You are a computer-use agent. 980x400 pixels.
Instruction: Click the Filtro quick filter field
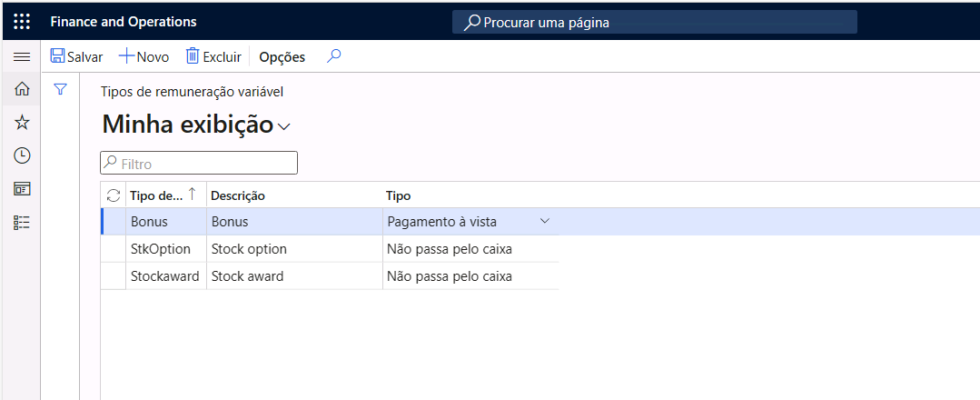(x=199, y=164)
